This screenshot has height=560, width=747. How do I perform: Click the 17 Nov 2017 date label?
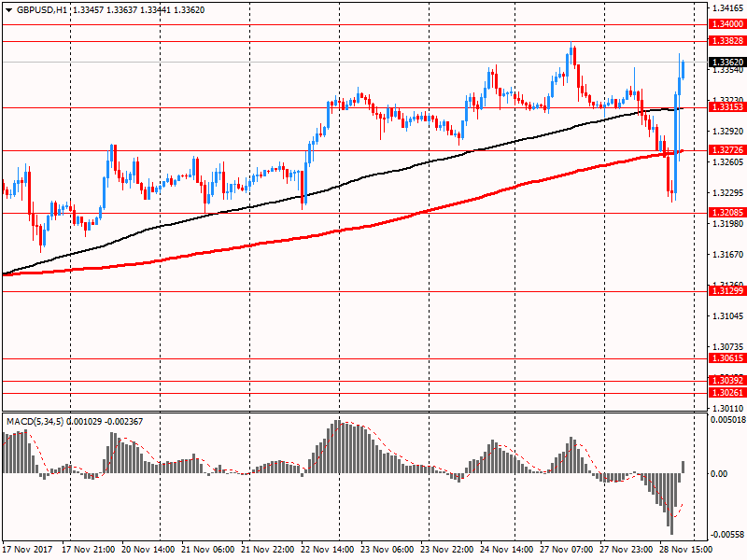27,549
